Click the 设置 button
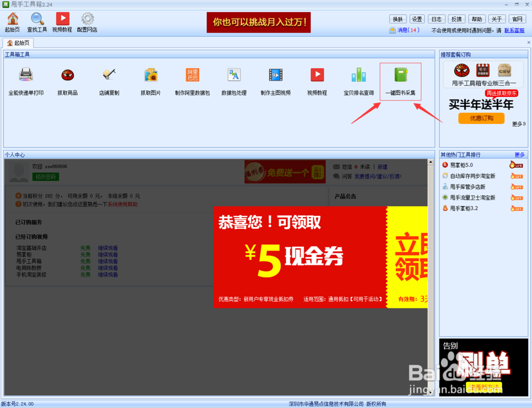Screen dimensions: 532x408 [417, 19]
